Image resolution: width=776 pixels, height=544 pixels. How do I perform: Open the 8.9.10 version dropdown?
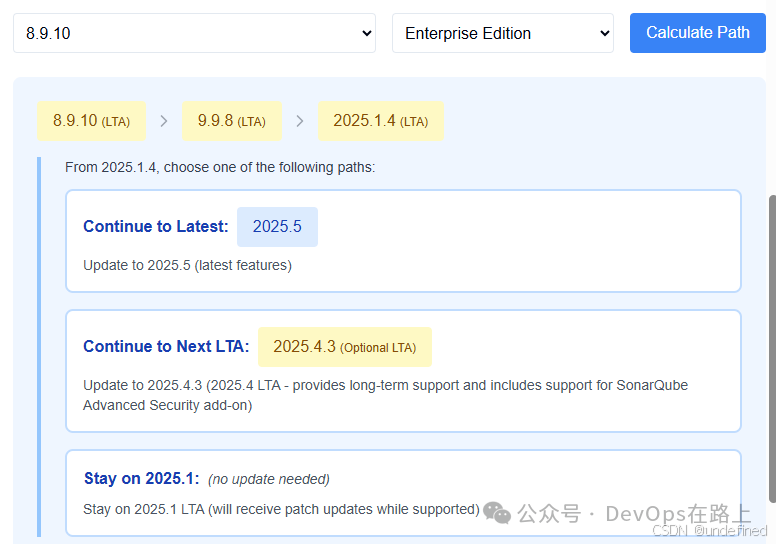click(194, 33)
